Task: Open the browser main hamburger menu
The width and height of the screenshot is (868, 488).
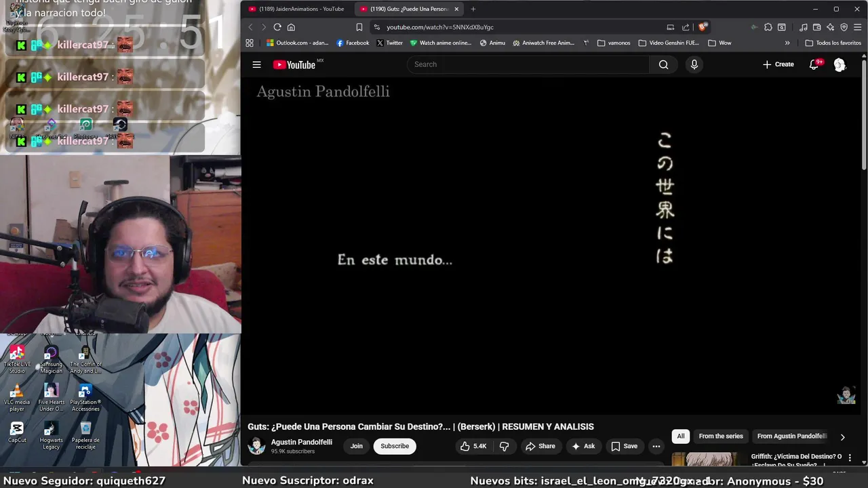Action: coord(858,27)
